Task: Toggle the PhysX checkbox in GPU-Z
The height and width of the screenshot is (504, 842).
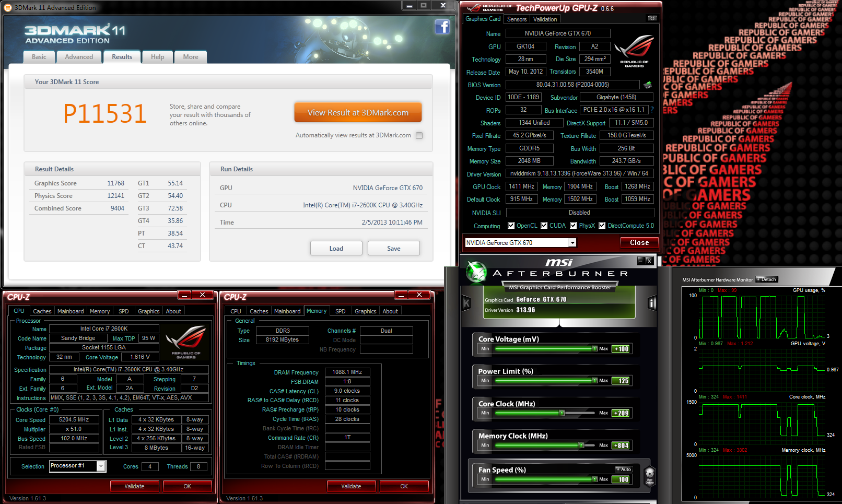Action: [x=574, y=226]
